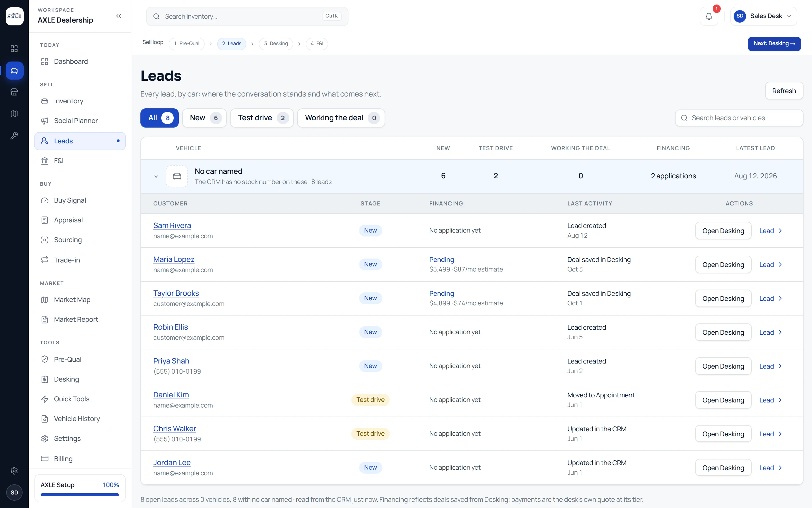This screenshot has height=508, width=812.
Task: Open Social Planner in the sidebar
Action: (80, 121)
